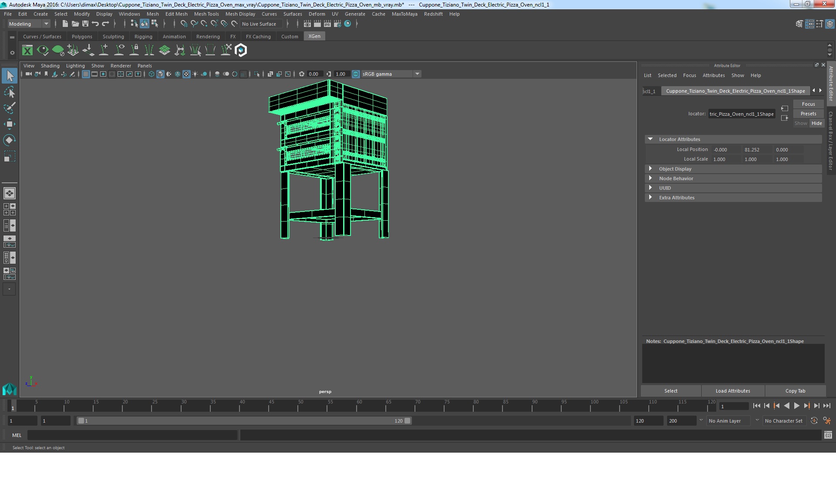This screenshot has height=504, width=836.
Task: Click the MEL command line input
Action: point(132,435)
